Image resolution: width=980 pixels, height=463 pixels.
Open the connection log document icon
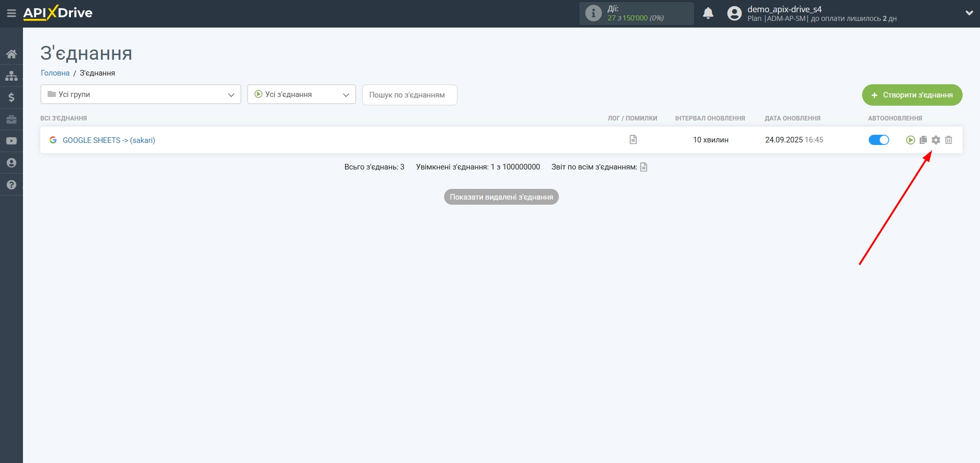click(633, 139)
